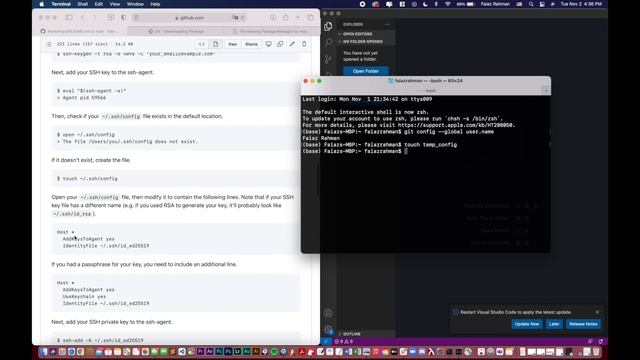Viewport: 640px width, 360px height.
Task: Open Finder from the Dock
Action: pyautogui.click(x=43, y=352)
